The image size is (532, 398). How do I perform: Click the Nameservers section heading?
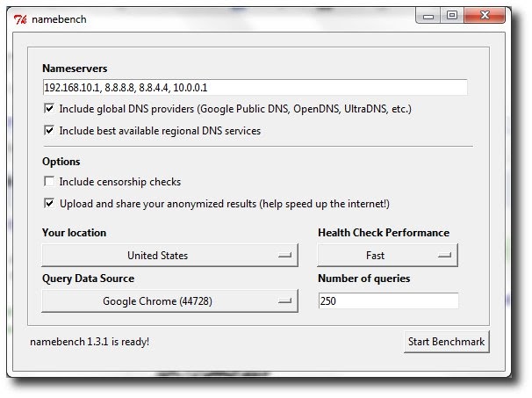(x=75, y=69)
